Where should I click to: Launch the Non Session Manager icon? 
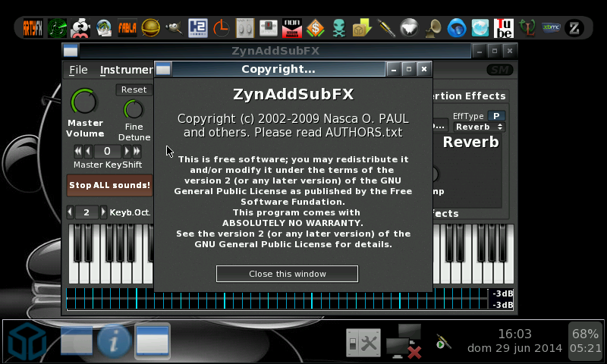(x=292, y=28)
